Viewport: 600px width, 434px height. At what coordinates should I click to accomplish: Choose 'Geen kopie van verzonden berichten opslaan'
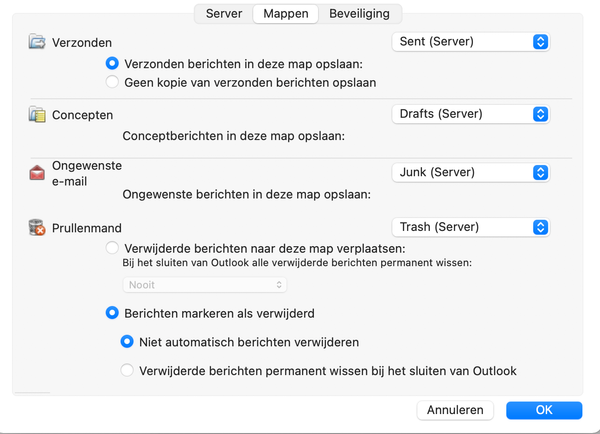coord(113,82)
